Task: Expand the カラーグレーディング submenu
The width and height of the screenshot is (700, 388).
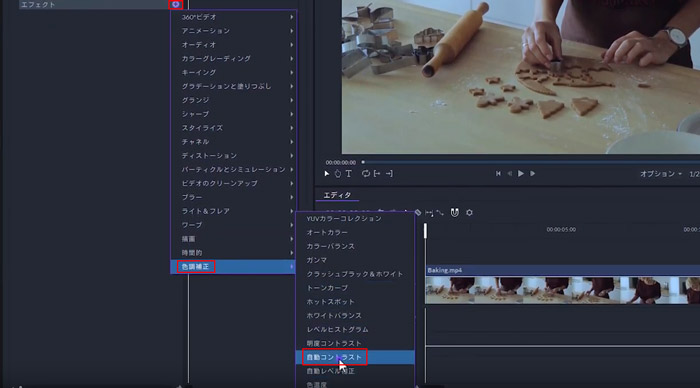Action: pos(233,58)
